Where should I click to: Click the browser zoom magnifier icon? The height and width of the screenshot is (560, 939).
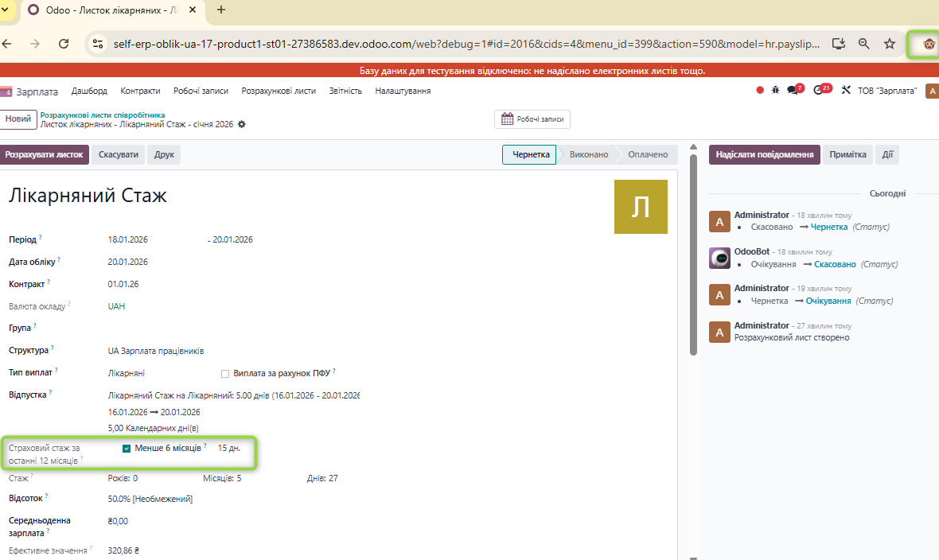click(x=863, y=44)
